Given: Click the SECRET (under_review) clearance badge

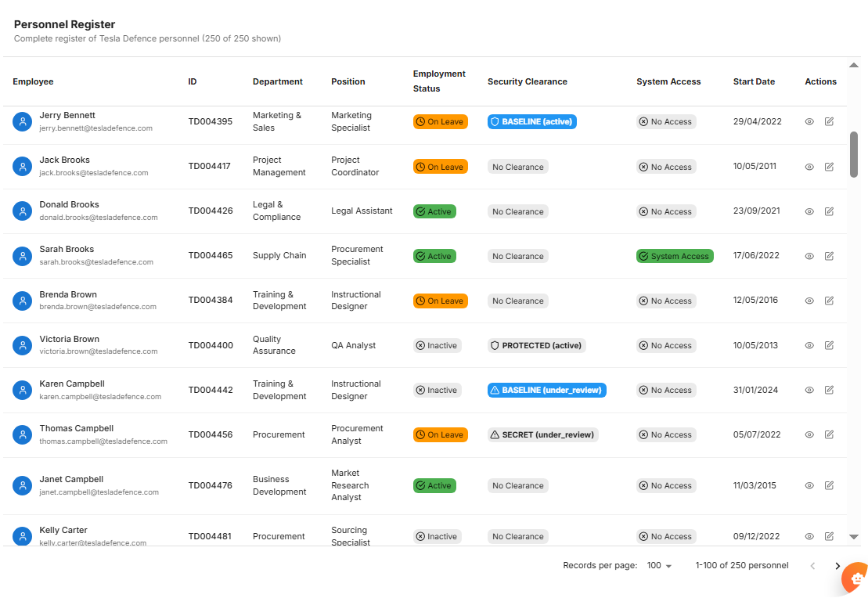Looking at the screenshot, I should click(542, 434).
